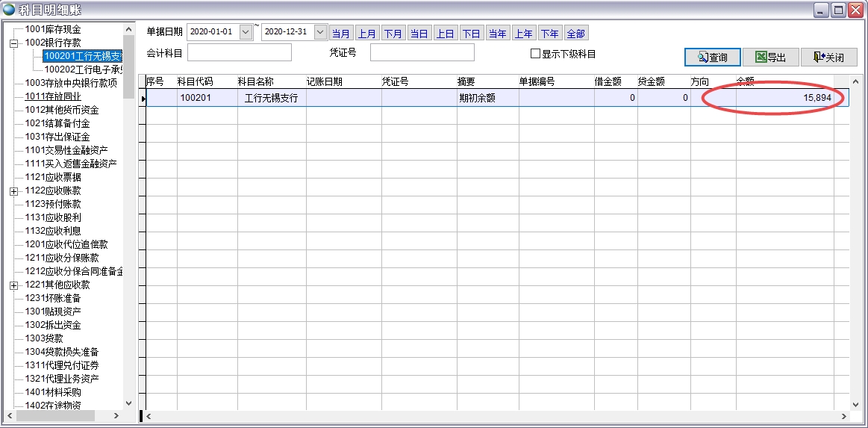
Task: Select the 当月 quick date button
Action: click(x=341, y=34)
